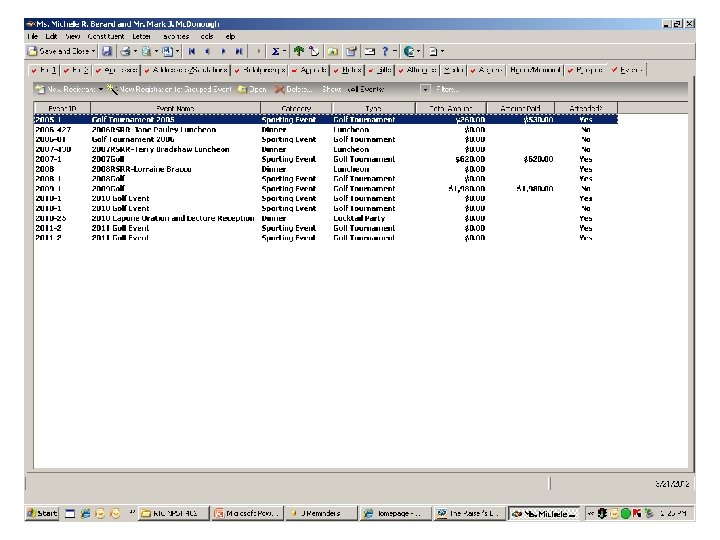Image resolution: width=720 pixels, height=540 pixels.
Task: Open the Sigma summary dropdown arrow
Action: 285,51
